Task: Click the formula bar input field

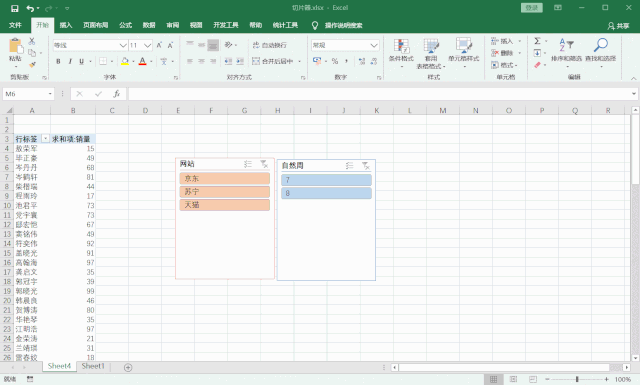Action: 380,94
